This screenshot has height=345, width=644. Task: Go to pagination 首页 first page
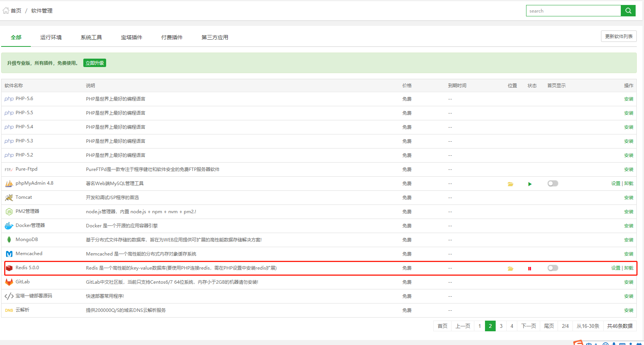click(442, 326)
